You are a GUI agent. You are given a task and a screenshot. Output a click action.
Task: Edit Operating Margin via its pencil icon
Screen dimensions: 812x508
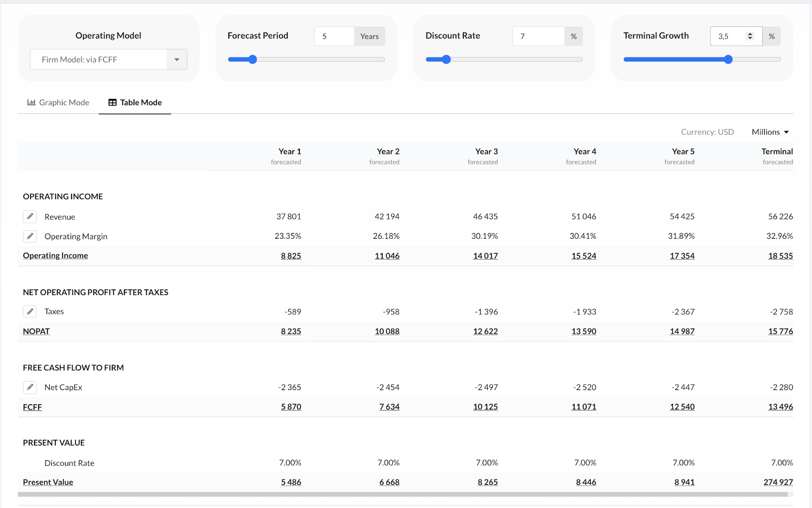[x=30, y=236]
